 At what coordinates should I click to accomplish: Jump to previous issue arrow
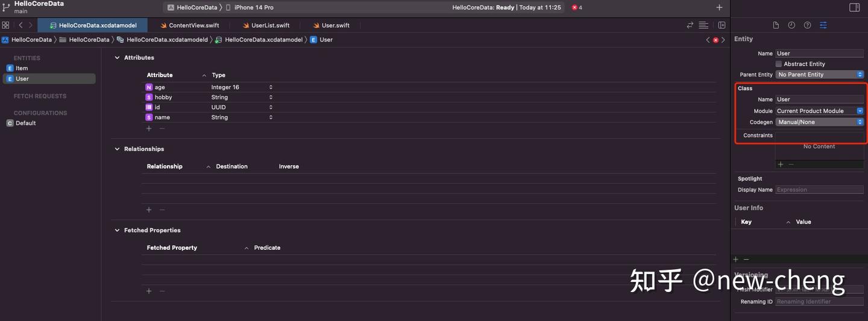click(708, 40)
